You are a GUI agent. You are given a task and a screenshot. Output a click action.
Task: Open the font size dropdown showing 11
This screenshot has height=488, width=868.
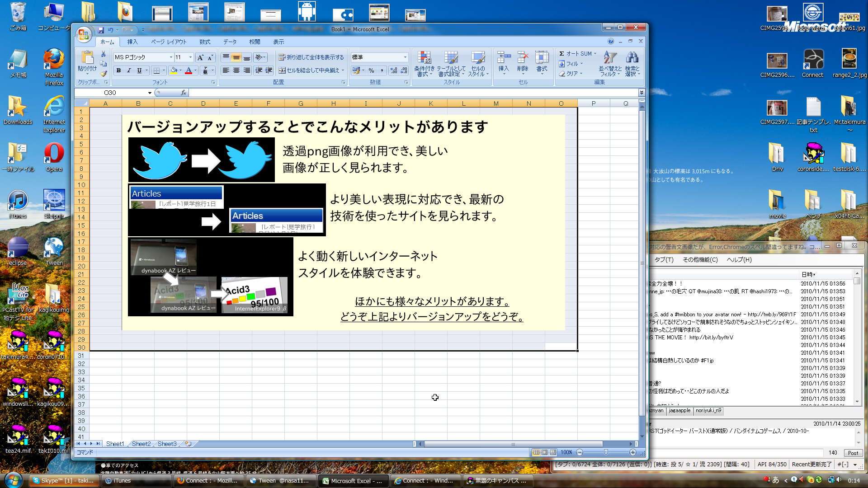pos(190,57)
